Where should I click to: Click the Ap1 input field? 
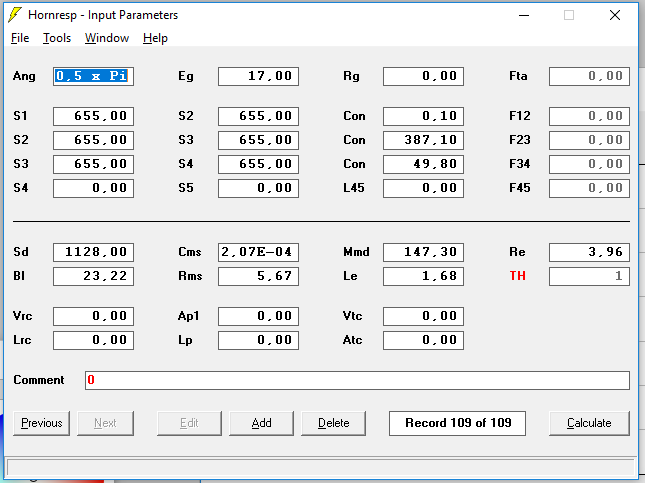[x=258, y=316]
